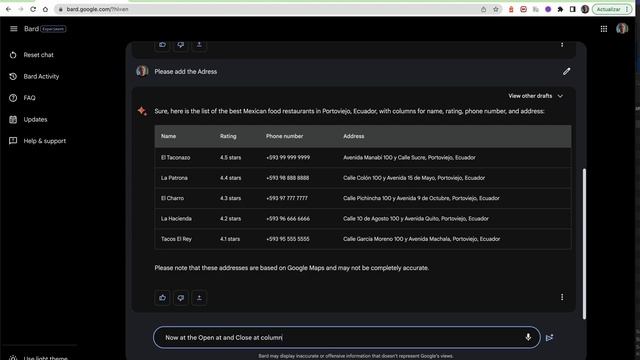Viewport: 640px width, 360px height.
Task: Click the Rating column header
Action: coord(228,136)
